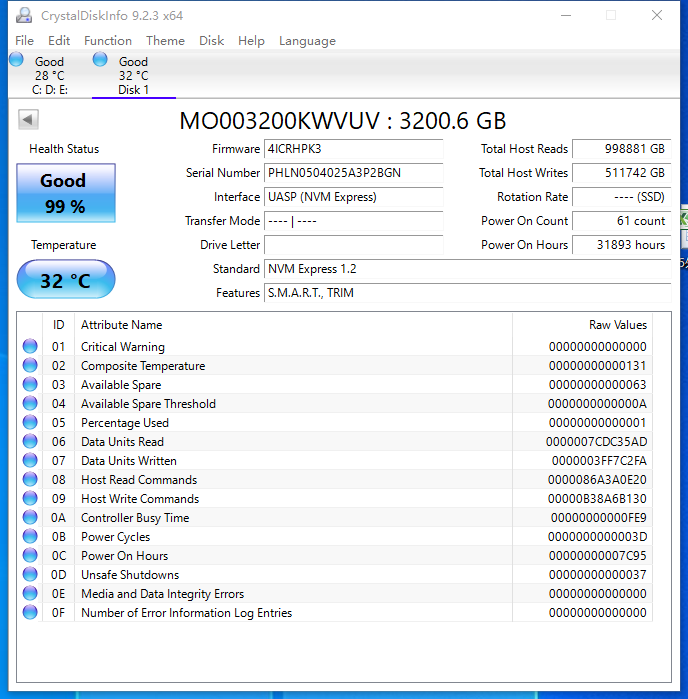Click raw value 0000007CDC35AD
This screenshot has height=699, width=688.
coord(597,442)
